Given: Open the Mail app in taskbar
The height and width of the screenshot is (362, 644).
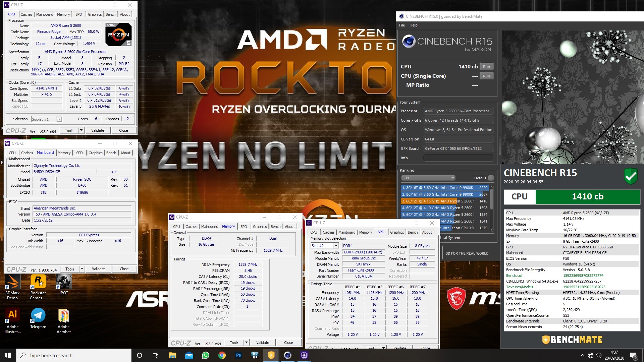Looking at the screenshot, I should pyautogui.click(x=189, y=355).
